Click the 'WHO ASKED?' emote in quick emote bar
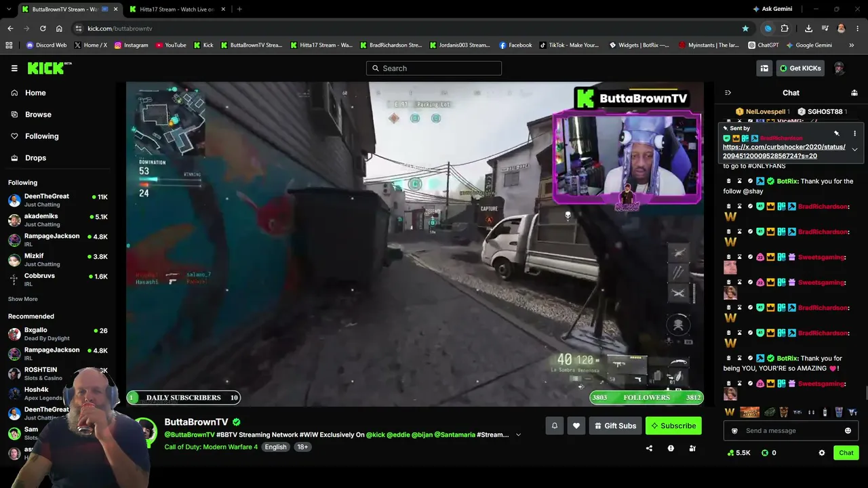Screen dimensions: 868x488 (749, 411)
